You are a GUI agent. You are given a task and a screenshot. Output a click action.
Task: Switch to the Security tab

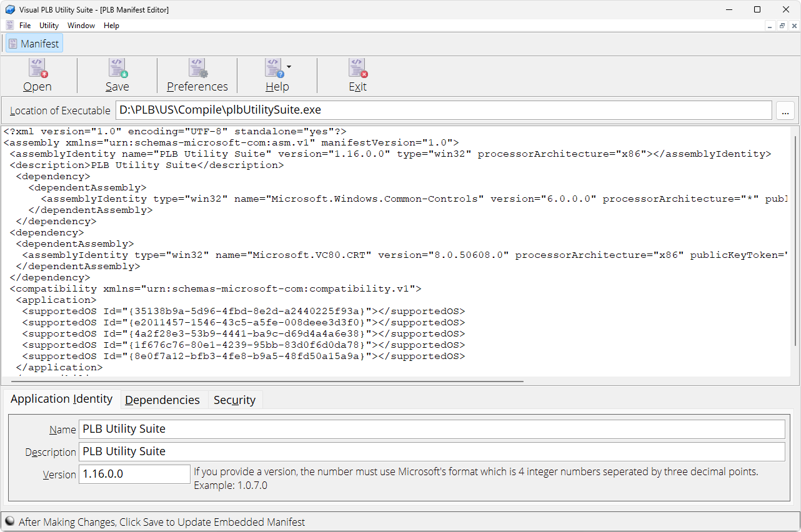click(235, 400)
